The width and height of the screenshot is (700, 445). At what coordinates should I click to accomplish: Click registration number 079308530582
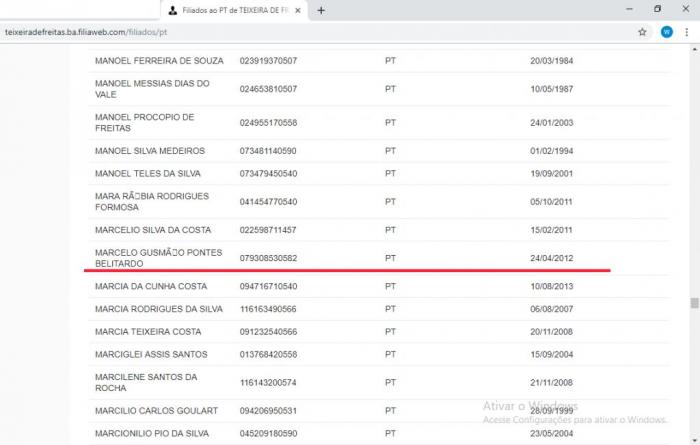pos(268,258)
